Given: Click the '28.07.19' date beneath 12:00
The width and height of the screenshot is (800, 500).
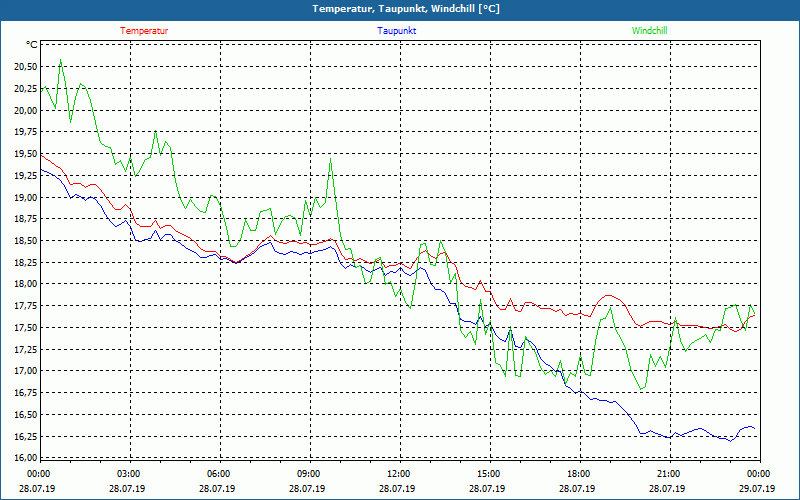Looking at the screenshot, I should pos(397,489).
